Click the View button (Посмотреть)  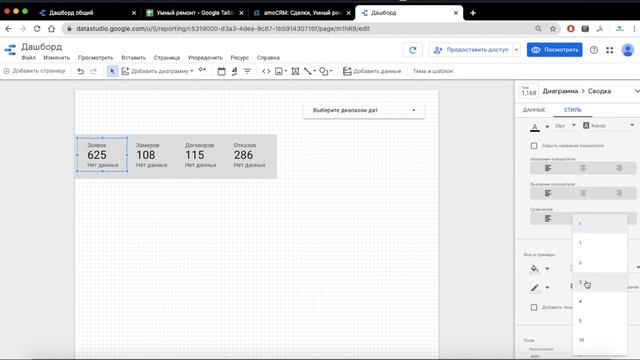coord(554,50)
